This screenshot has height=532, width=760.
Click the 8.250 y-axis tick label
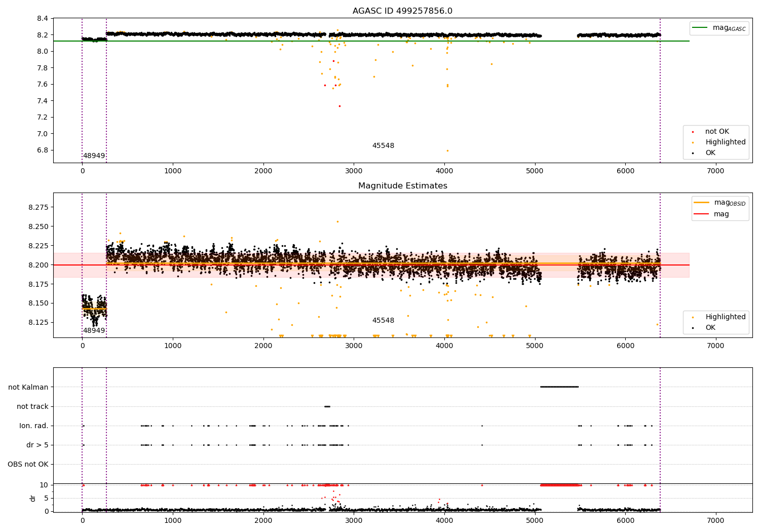[39, 226]
